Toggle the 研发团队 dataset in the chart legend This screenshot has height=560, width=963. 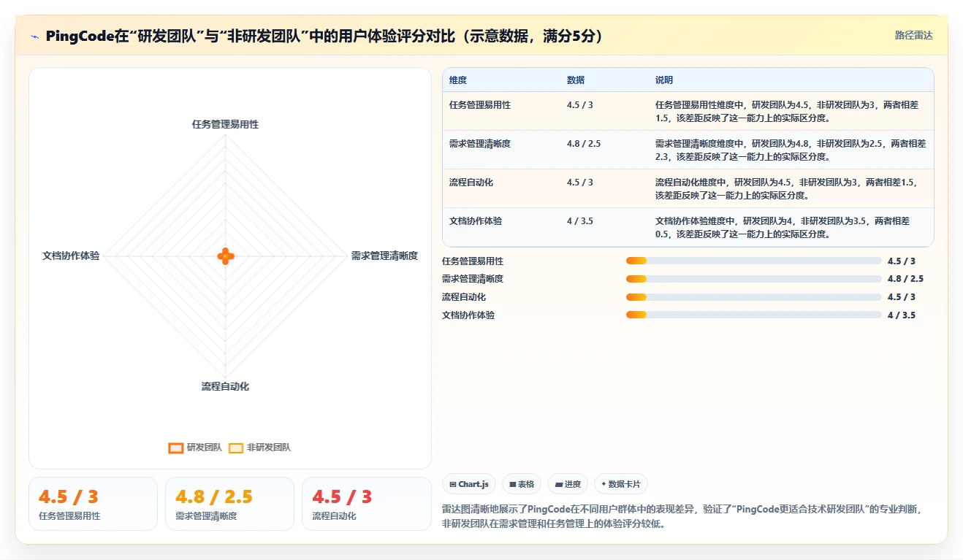tap(195, 448)
